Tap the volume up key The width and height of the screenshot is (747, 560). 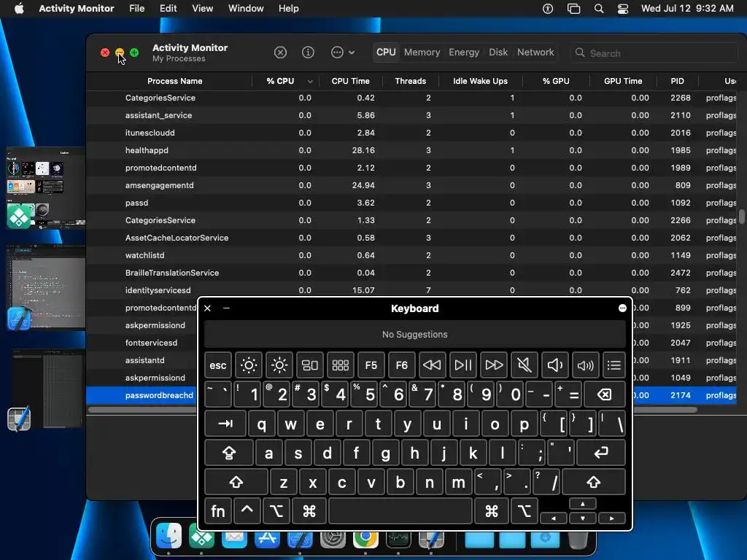click(x=586, y=365)
